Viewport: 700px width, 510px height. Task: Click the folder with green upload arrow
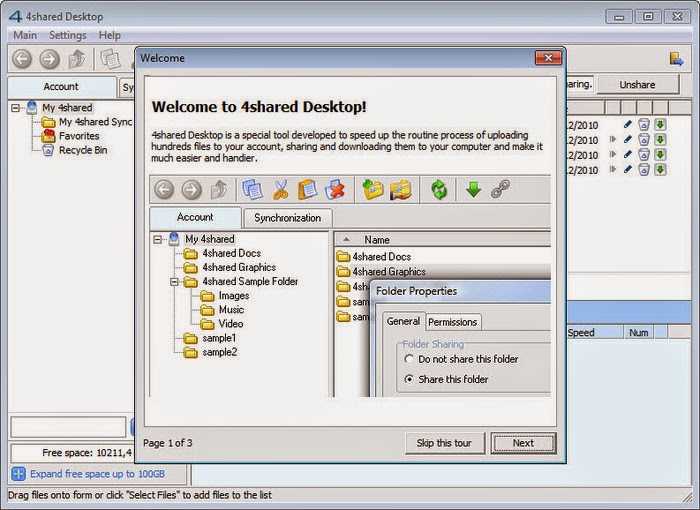[x=373, y=189]
